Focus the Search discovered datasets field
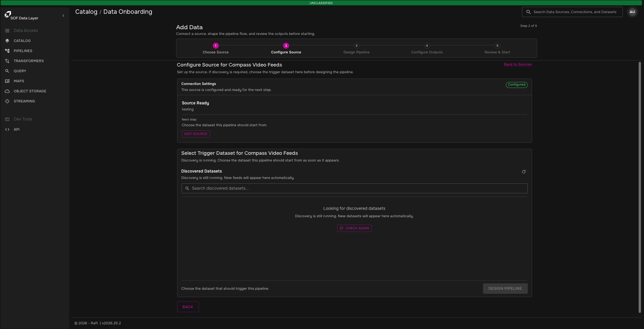This screenshot has width=644, height=329. point(354,188)
